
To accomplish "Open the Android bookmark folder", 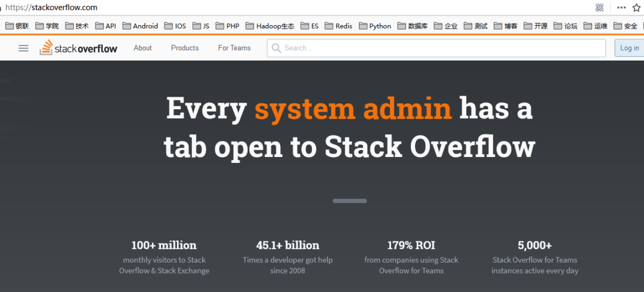I will 140,26.
